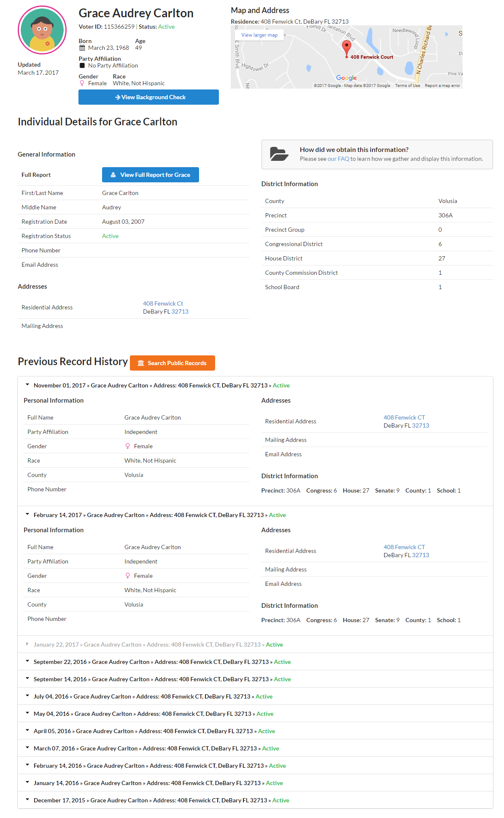This screenshot has width=504, height=818.
Task: Click the green Active status beside Voter ID
Action: click(166, 27)
